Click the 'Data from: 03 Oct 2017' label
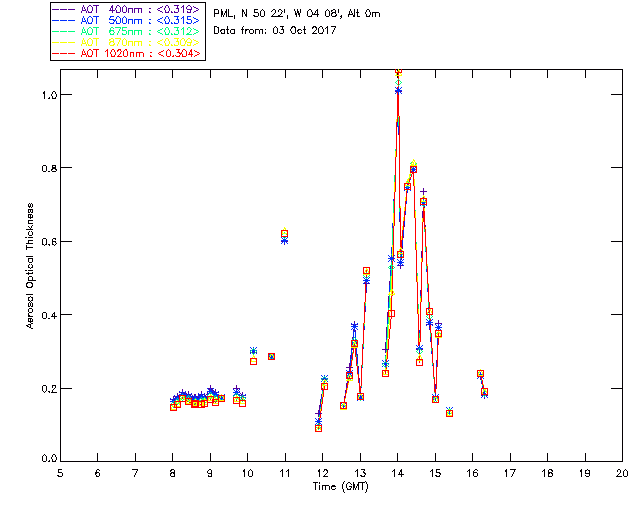This screenshot has width=640, height=512. (275, 31)
